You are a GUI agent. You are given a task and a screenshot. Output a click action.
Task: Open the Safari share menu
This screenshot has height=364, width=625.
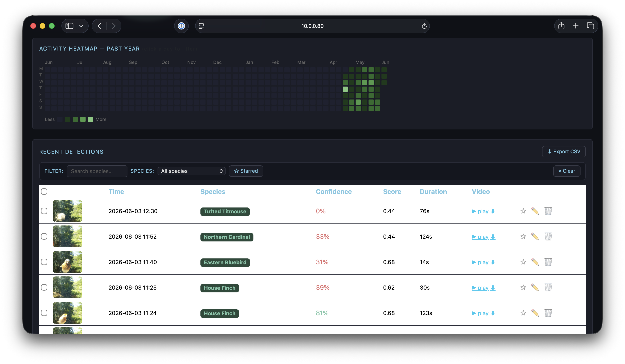point(561,26)
